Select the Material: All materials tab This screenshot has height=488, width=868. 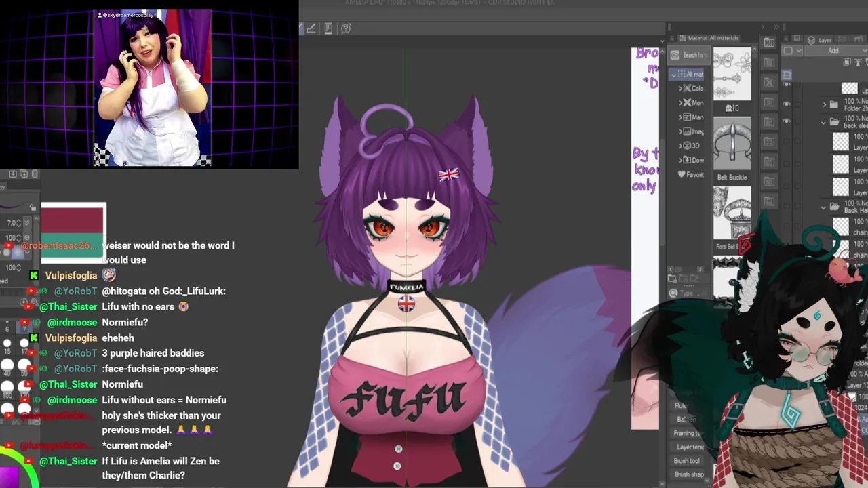(709, 38)
